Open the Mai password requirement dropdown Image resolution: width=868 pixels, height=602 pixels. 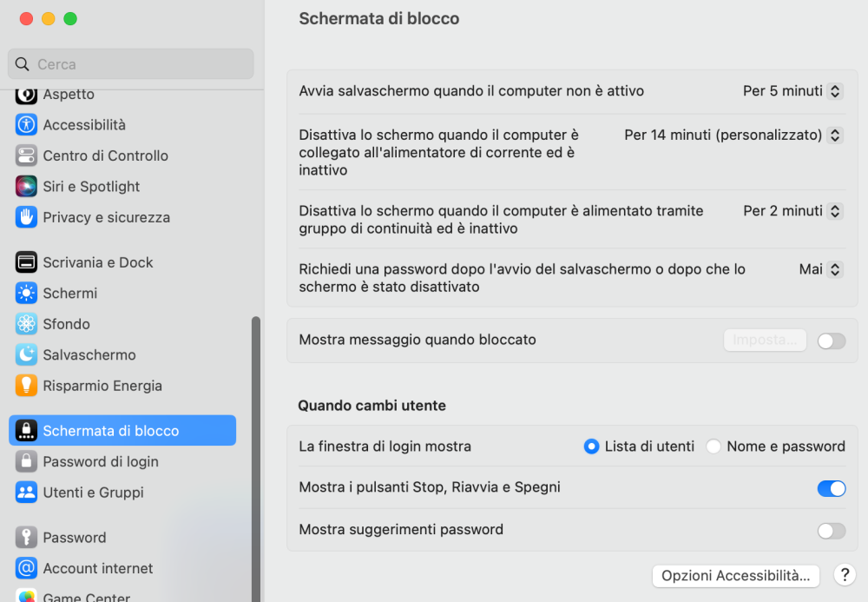[x=821, y=269]
